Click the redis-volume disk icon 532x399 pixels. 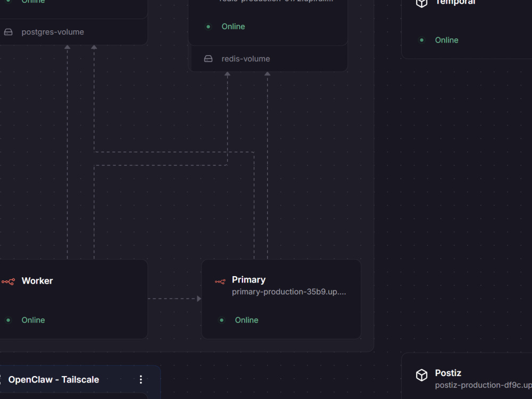[x=209, y=59]
